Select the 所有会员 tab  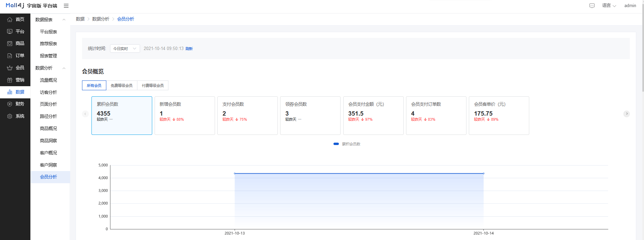point(94,86)
